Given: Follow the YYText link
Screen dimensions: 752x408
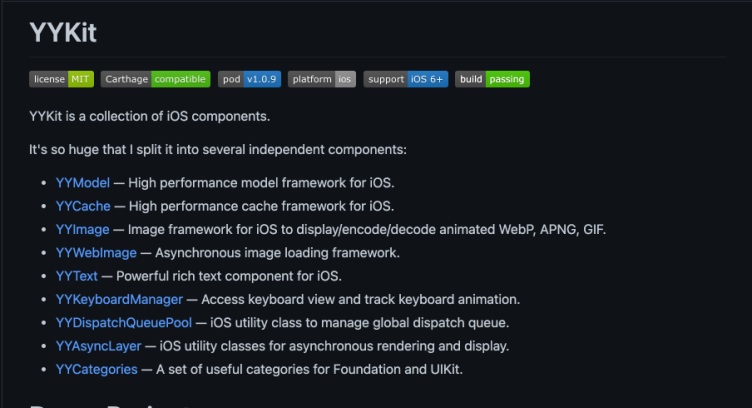Looking at the screenshot, I should (76, 276).
